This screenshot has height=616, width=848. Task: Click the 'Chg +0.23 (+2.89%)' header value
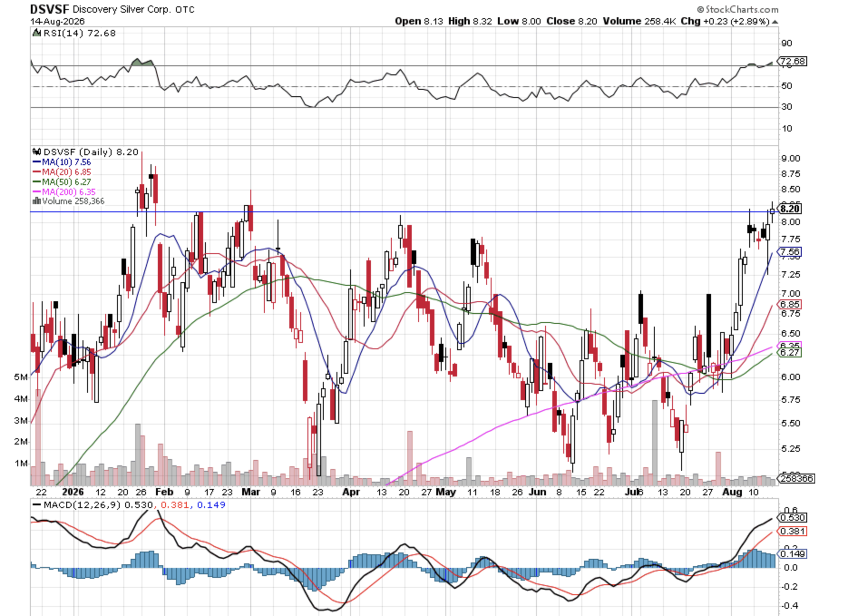coord(725,21)
